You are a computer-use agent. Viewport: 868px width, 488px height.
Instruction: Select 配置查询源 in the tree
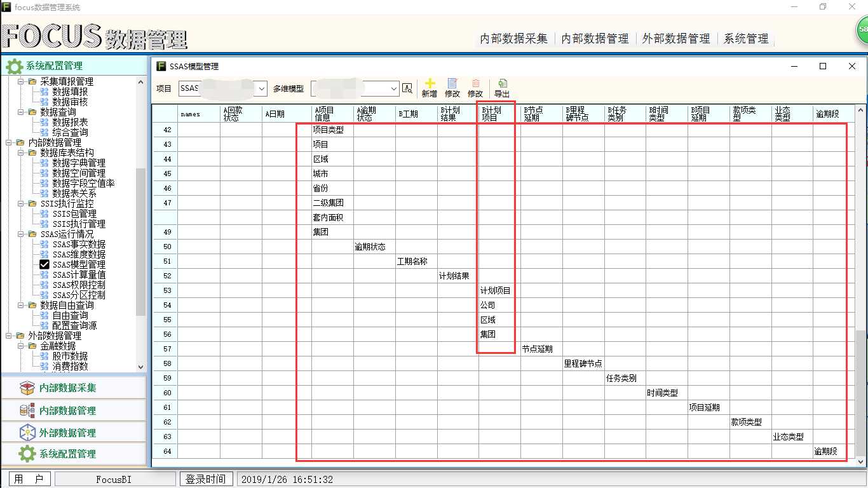pyautogui.click(x=74, y=325)
